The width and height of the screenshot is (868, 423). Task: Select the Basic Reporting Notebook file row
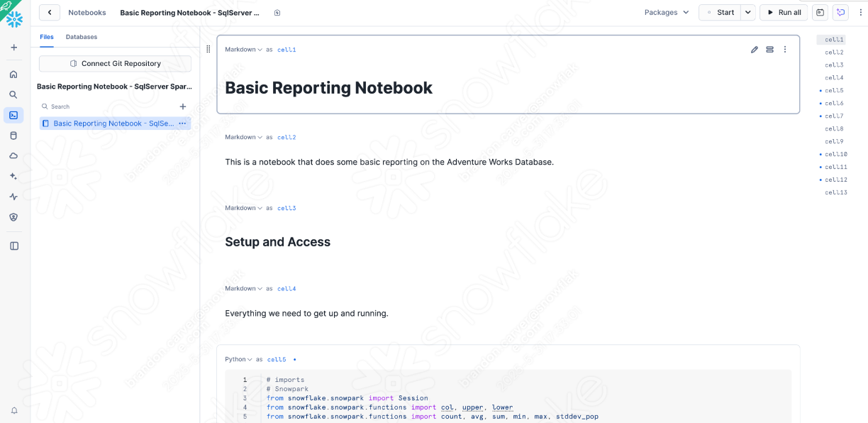[x=115, y=123]
